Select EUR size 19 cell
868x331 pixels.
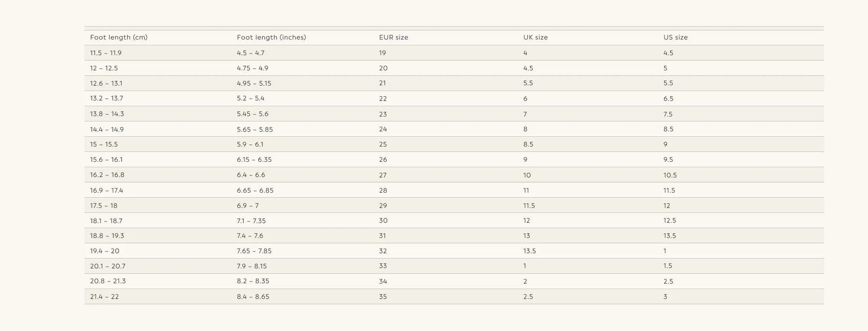tap(382, 53)
